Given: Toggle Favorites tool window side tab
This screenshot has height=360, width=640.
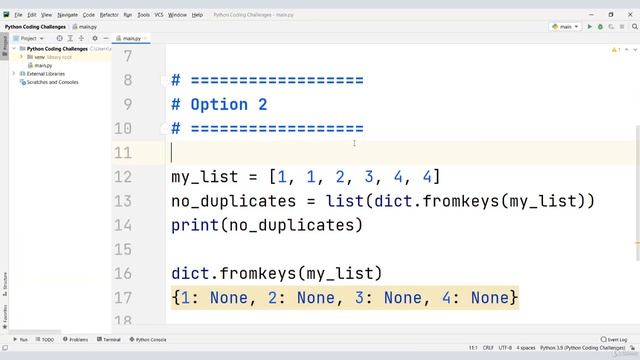Looking at the screenshot, I should pos(4,317).
